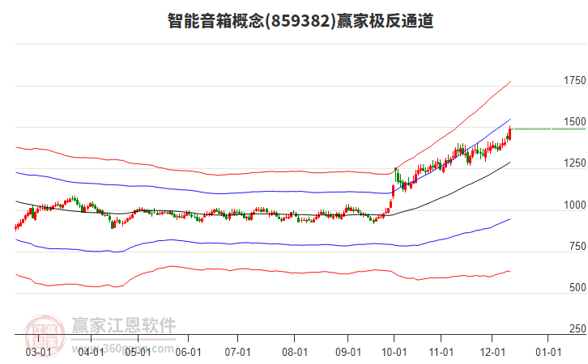Click the 05-01 date label

click(138, 352)
